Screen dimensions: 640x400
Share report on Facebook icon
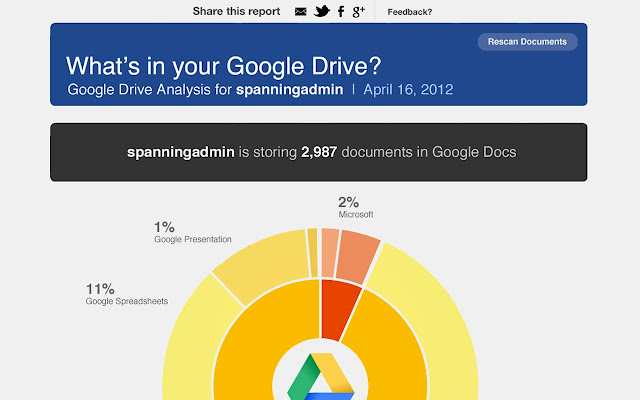(x=341, y=11)
